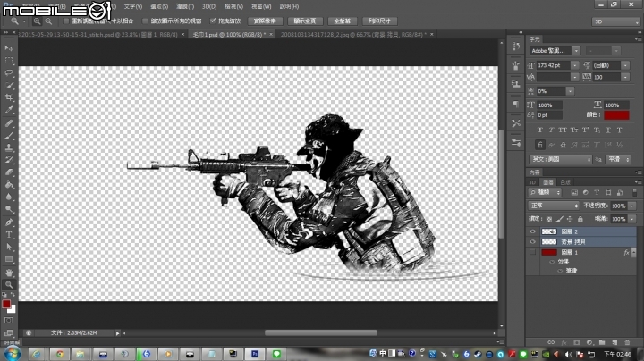This screenshot has width=644, height=361.
Task: Select the Crop tool
Action: point(10,97)
